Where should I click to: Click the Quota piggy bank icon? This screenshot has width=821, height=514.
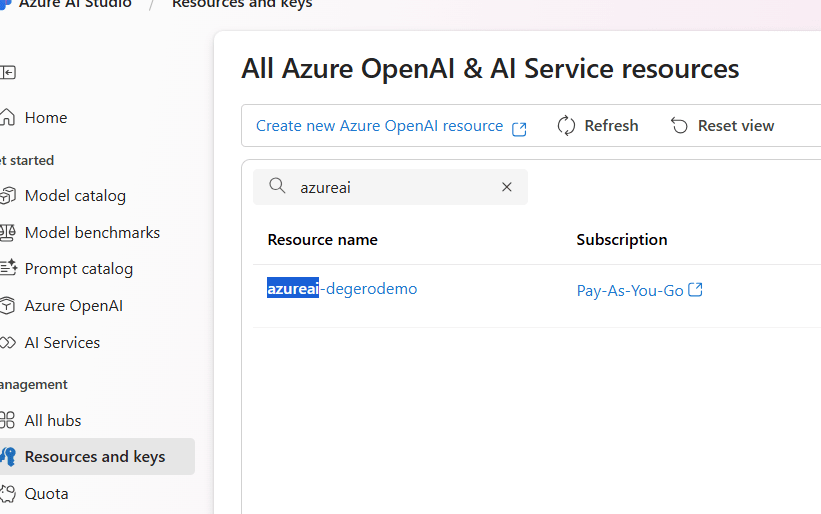point(7,494)
